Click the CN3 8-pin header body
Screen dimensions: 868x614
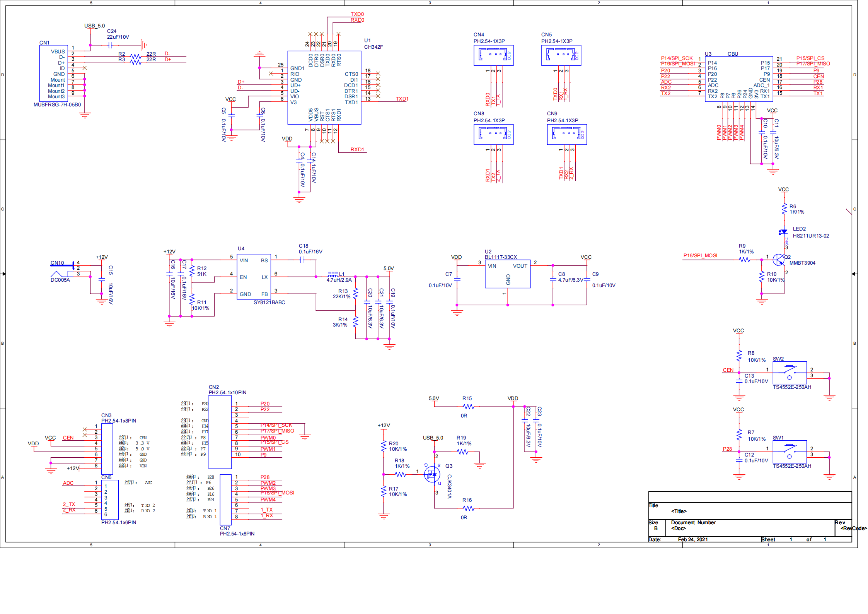tap(107, 449)
